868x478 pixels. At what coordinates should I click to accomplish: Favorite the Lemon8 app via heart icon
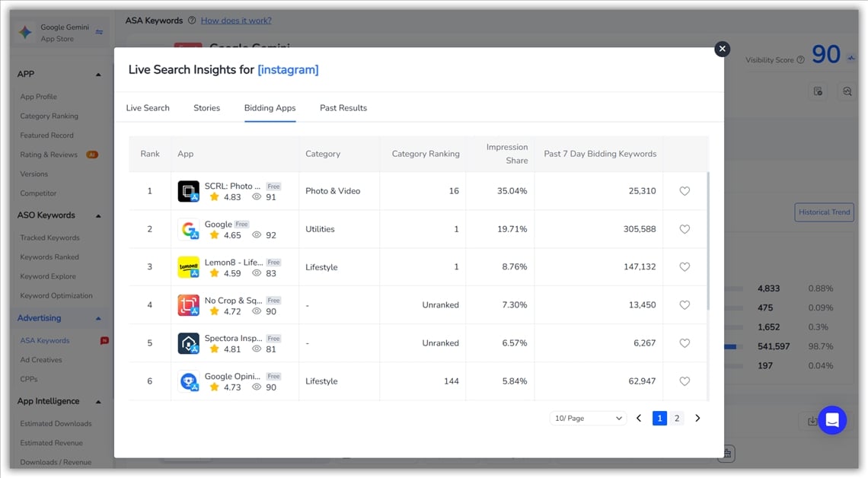pyautogui.click(x=685, y=267)
